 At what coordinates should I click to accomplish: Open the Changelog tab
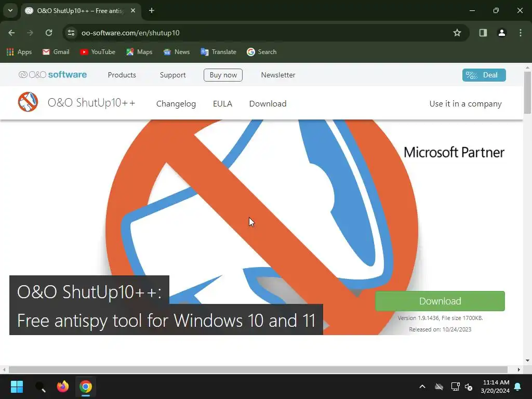pos(176,103)
